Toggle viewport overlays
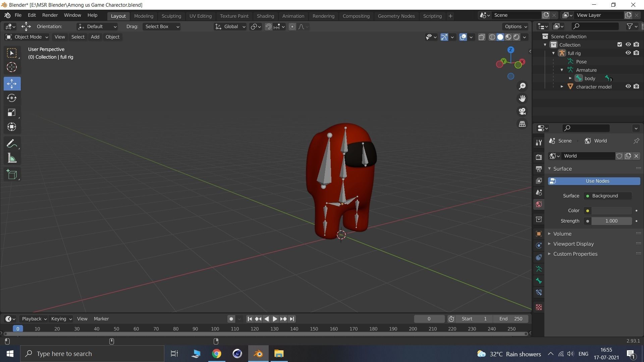The height and width of the screenshot is (362, 644). click(x=463, y=37)
